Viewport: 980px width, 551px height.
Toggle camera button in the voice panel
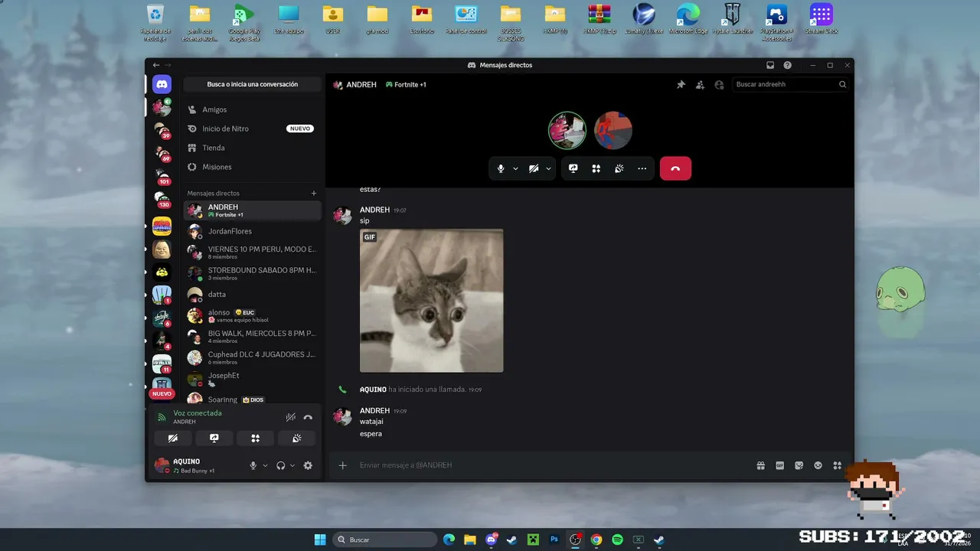coord(173,439)
